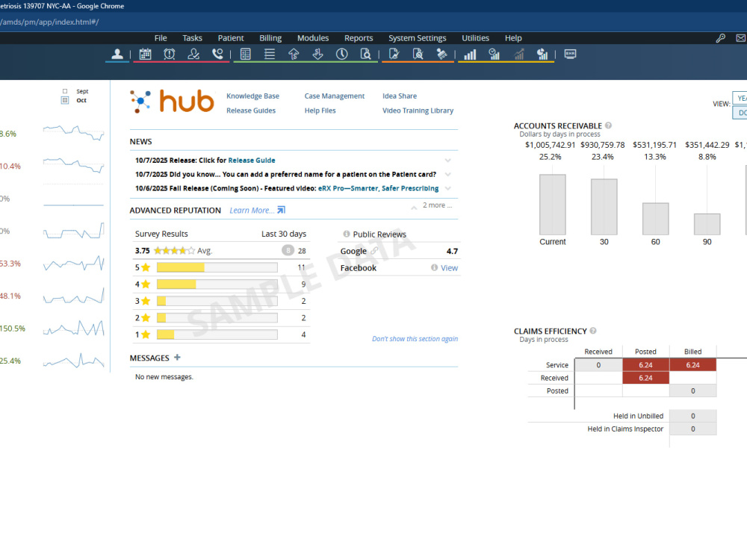Open the envelope mail icon
Image resolution: width=747 pixels, height=560 pixels.
(x=741, y=38)
